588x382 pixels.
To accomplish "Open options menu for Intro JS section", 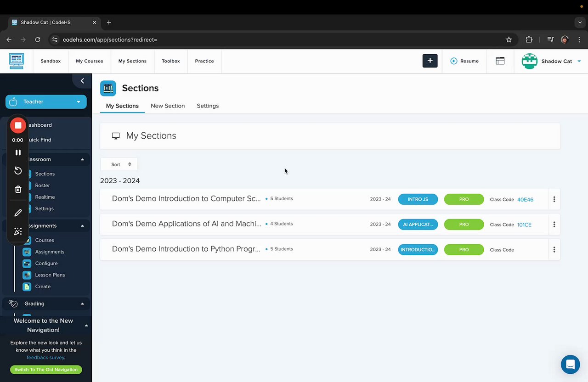I will tap(554, 199).
